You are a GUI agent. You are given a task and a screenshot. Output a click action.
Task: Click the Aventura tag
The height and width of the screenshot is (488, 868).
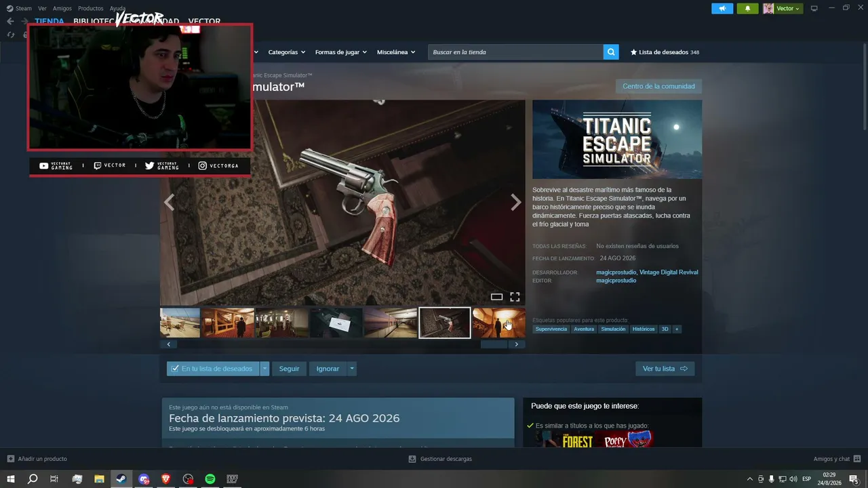584,329
